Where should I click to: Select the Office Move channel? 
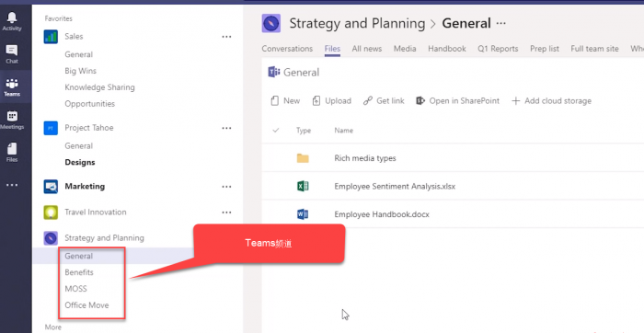pos(86,305)
